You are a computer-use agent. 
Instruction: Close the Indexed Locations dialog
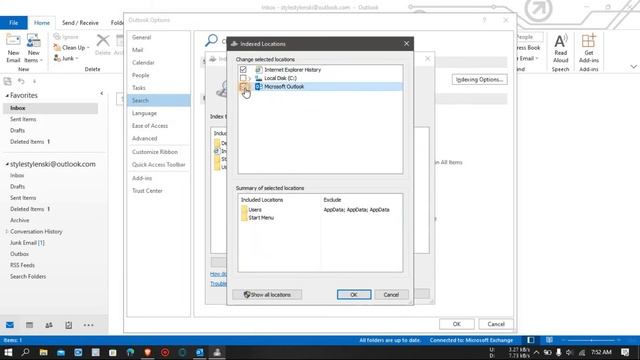406,44
